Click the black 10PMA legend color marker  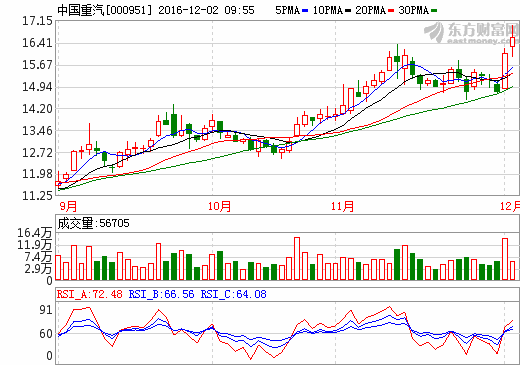tap(348, 11)
